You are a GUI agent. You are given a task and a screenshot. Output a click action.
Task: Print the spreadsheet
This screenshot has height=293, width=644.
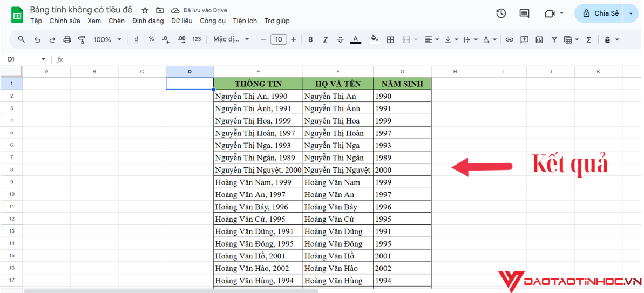point(67,40)
